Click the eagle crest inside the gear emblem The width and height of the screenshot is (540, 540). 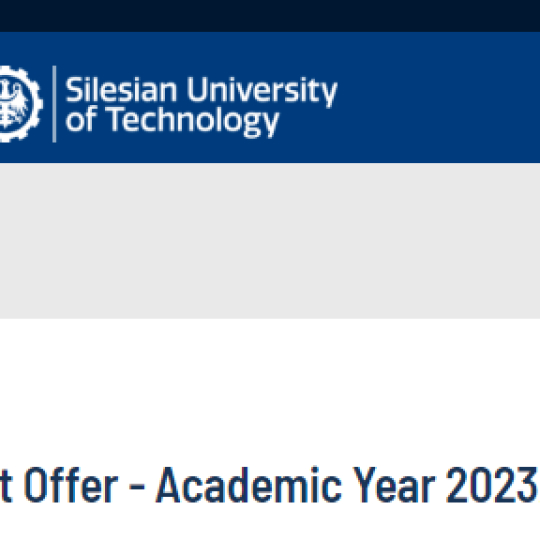[13, 104]
